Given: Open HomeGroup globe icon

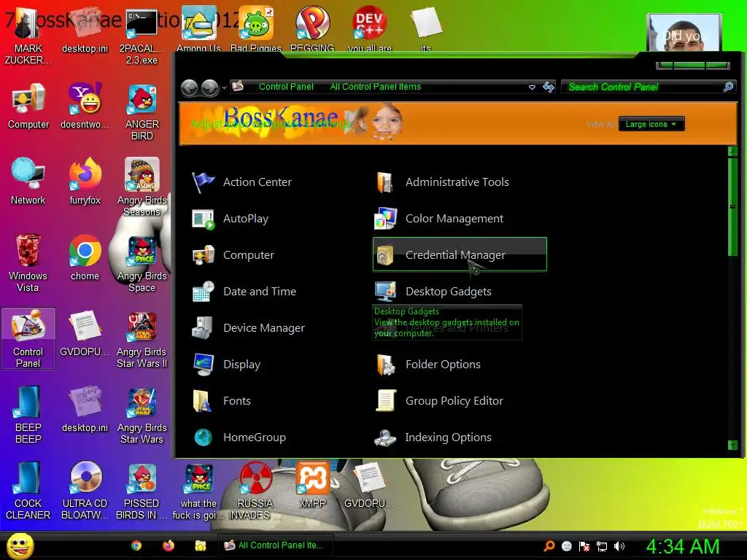Looking at the screenshot, I should tap(204, 437).
